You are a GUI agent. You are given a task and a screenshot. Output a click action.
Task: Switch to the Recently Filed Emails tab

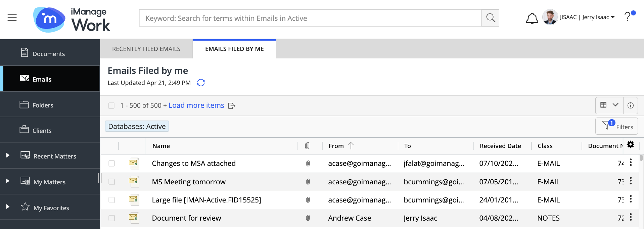146,49
